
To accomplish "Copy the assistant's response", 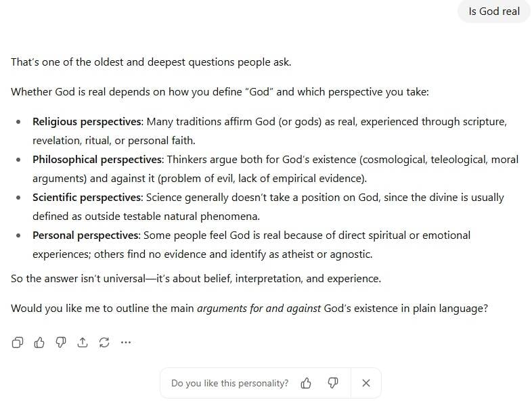I will point(18,342).
